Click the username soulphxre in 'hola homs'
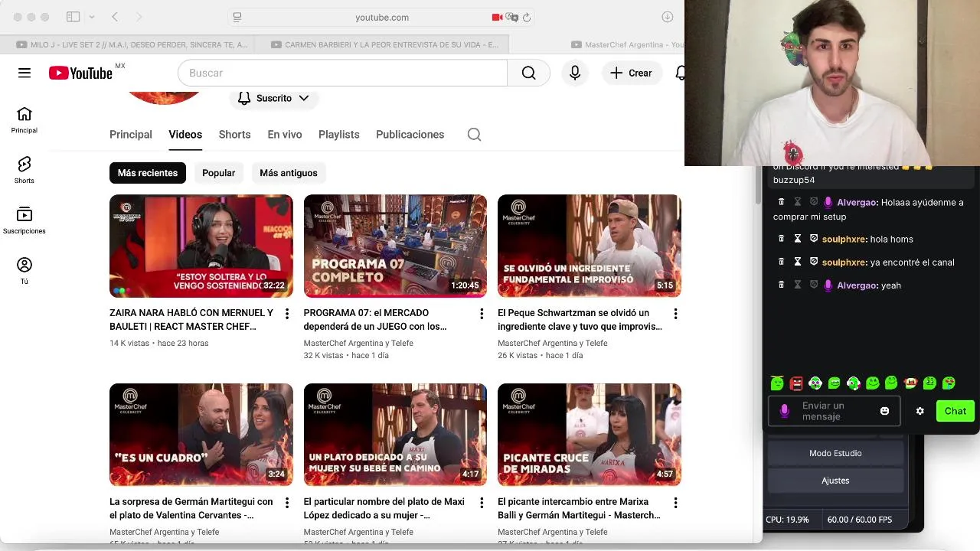This screenshot has height=551, width=980. (x=844, y=239)
